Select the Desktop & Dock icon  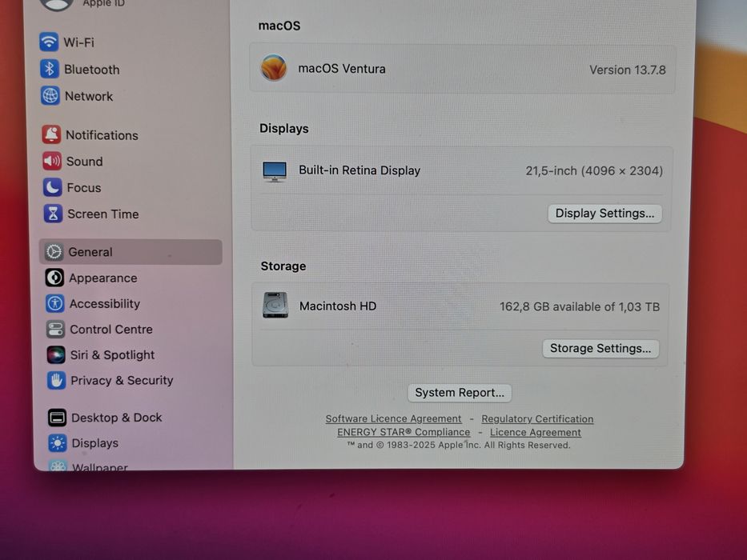click(x=57, y=418)
